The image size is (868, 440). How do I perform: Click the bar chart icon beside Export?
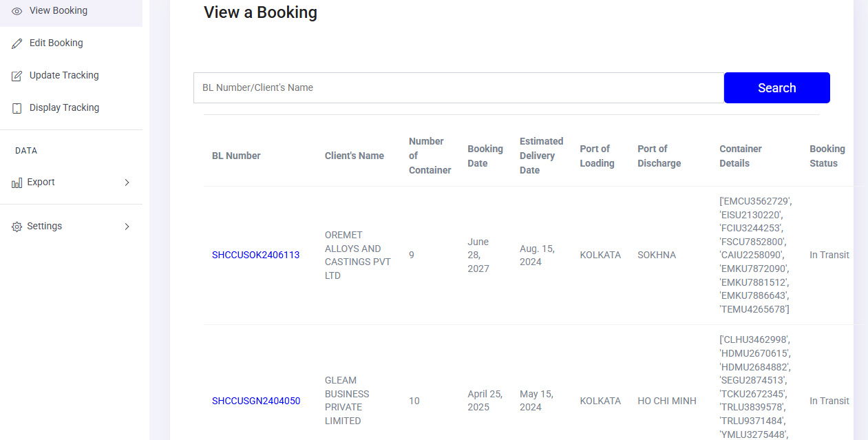17,182
